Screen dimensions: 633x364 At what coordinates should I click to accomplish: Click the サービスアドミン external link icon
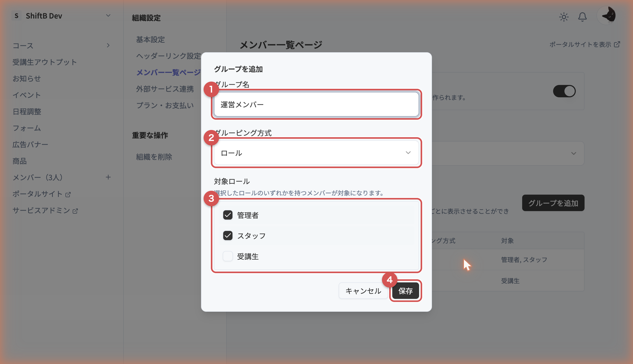click(x=75, y=211)
